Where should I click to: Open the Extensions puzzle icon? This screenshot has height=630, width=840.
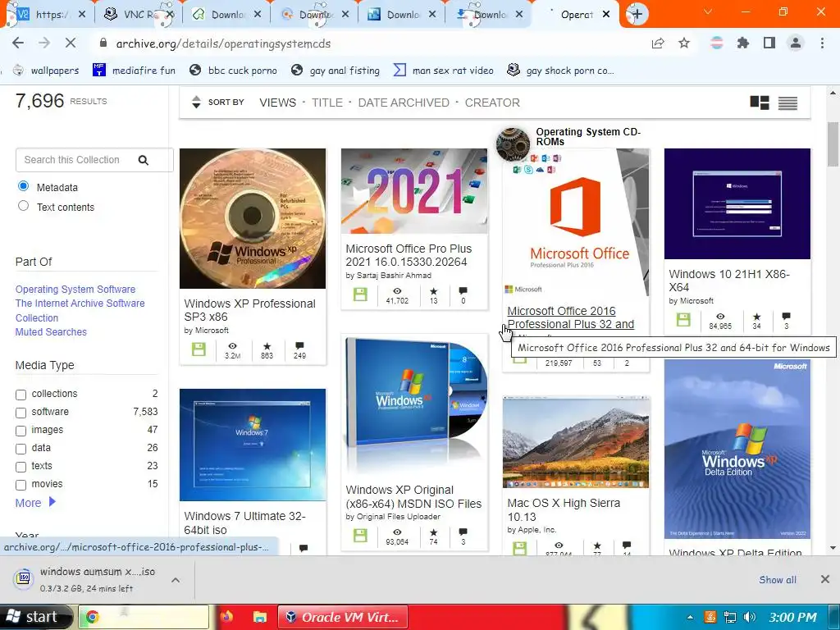[x=742, y=43]
